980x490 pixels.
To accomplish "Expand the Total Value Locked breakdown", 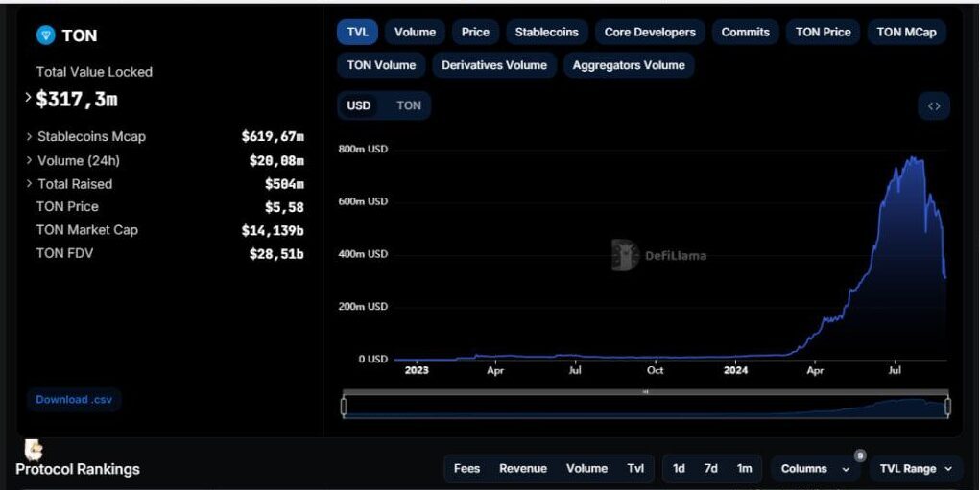I will (28, 98).
